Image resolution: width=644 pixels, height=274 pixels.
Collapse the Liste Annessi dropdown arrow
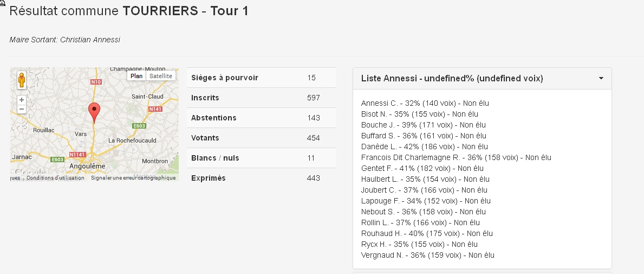(601, 79)
